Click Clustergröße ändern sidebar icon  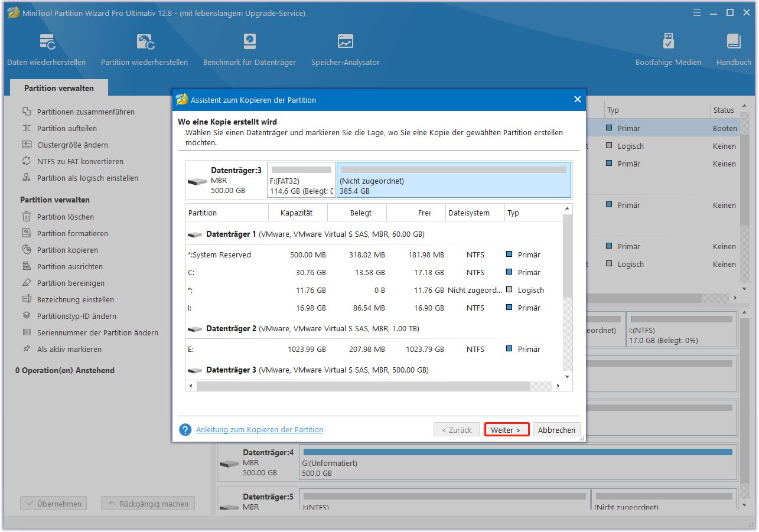tap(27, 145)
